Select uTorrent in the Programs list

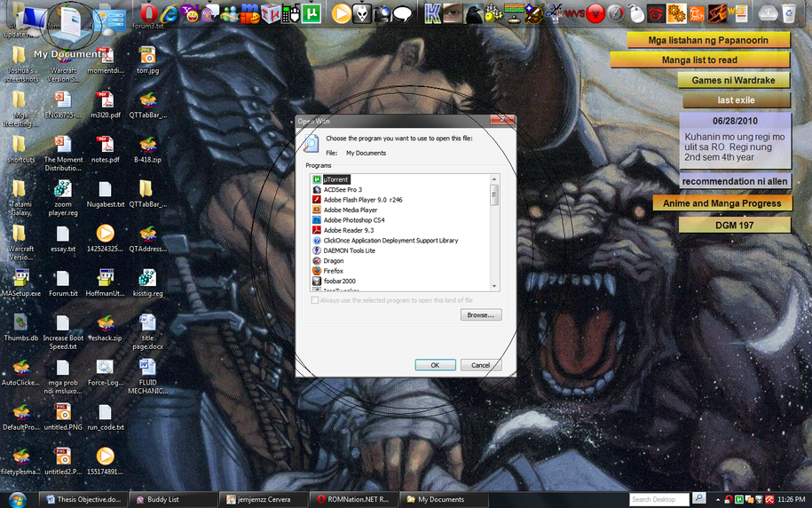coord(336,179)
